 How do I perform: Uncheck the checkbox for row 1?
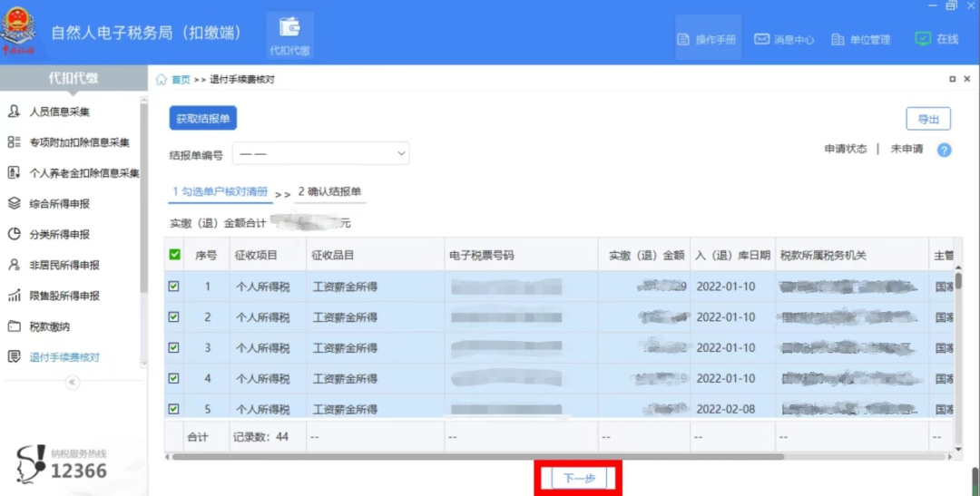174,287
